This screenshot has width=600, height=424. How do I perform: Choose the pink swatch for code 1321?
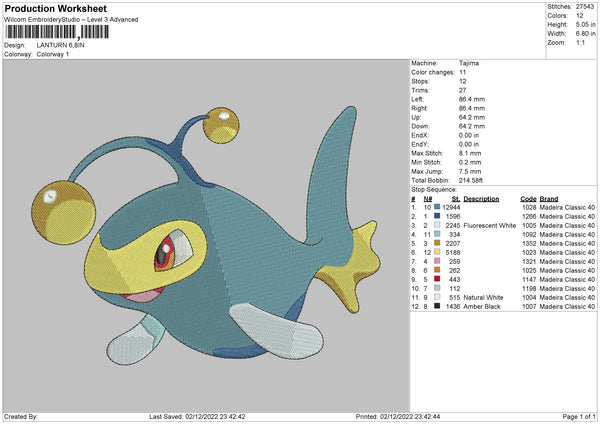pos(437,261)
